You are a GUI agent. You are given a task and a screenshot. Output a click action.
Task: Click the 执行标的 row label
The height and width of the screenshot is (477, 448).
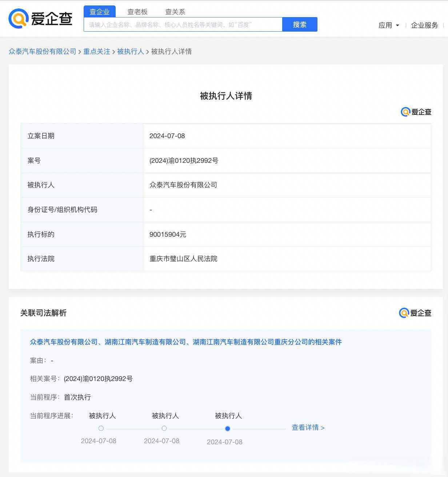point(41,235)
